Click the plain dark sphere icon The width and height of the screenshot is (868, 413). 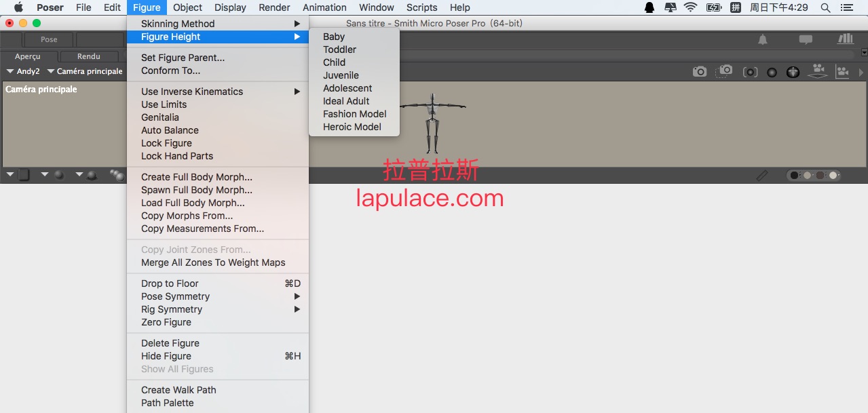772,72
